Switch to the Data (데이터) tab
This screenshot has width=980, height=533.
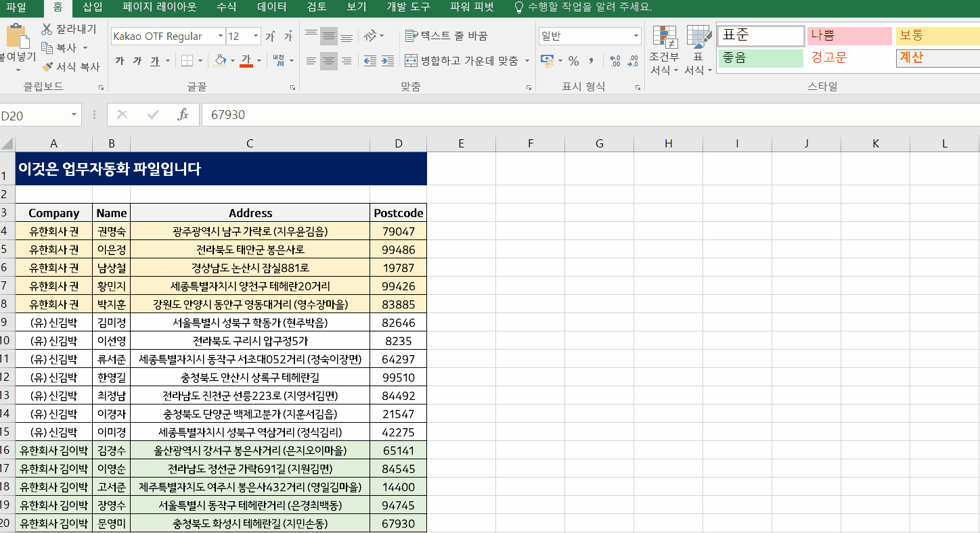click(x=271, y=7)
